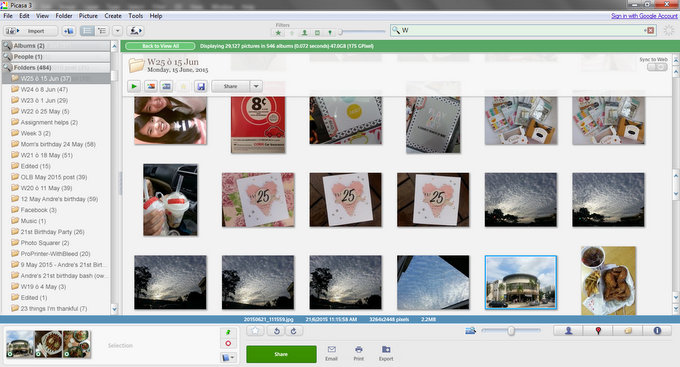The width and height of the screenshot is (680, 367).
Task: Collapse the People (1) section
Action: click(x=56, y=57)
